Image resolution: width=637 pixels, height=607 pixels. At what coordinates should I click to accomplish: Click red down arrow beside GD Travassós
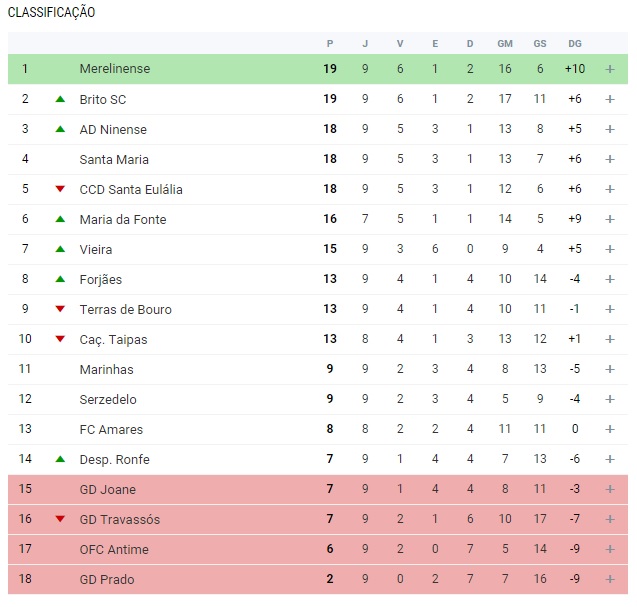(x=60, y=518)
